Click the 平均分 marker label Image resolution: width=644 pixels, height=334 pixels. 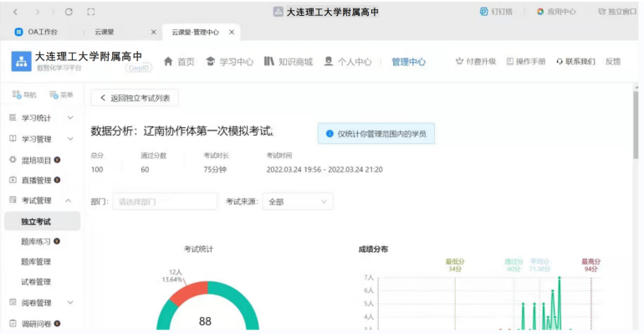pos(539,265)
